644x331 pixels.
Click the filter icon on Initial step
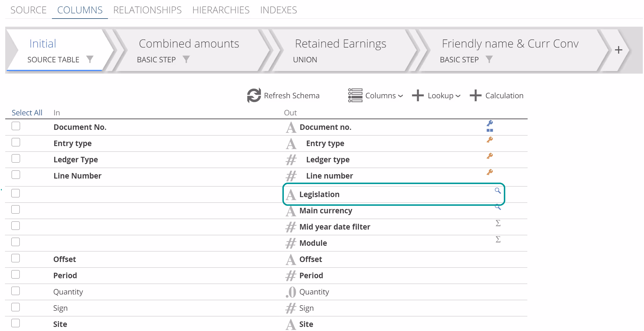coord(90,59)
